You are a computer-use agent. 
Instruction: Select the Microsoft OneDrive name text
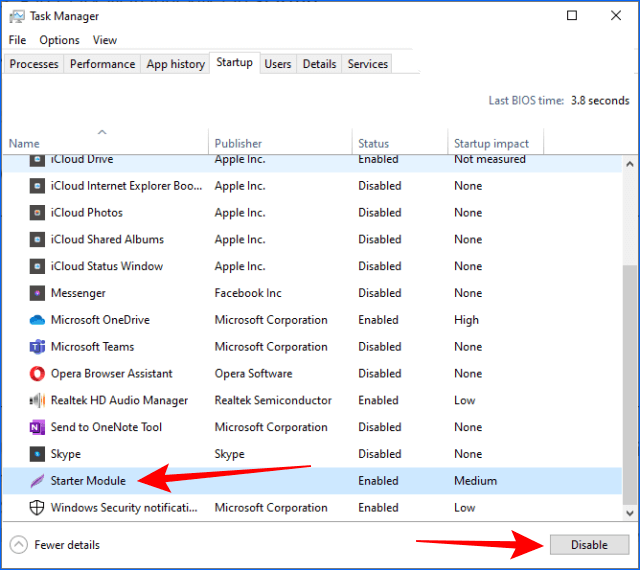100,320
